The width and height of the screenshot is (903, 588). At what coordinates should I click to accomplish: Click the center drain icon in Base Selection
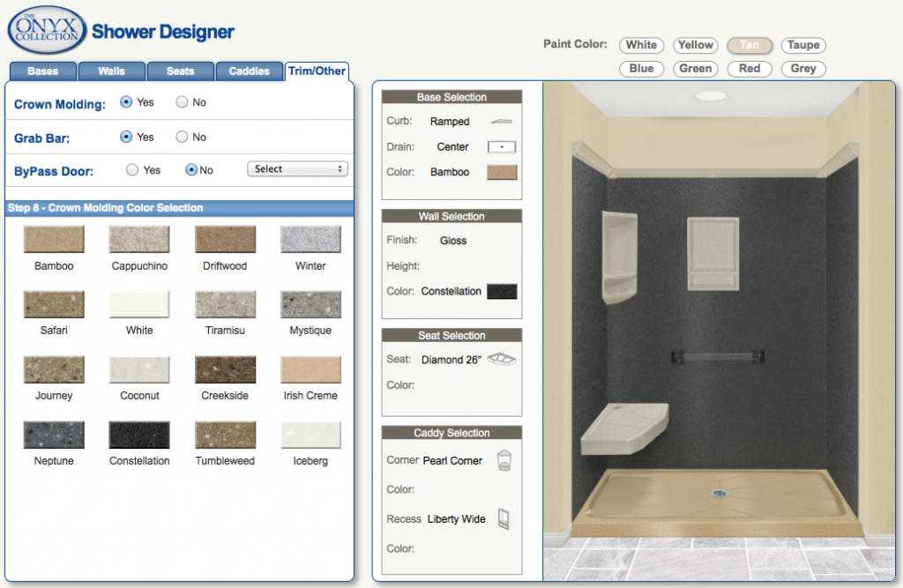coord(502,147)
